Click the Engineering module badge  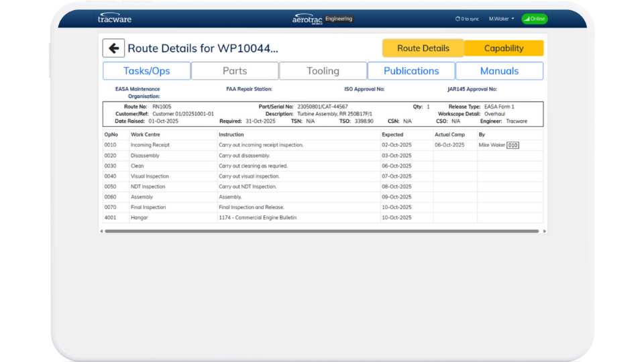pos(339,19)
